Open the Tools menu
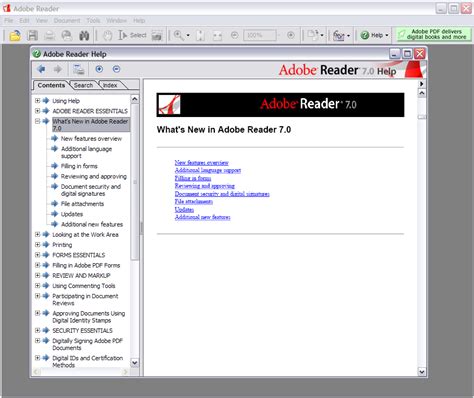This screenshot has width=474, height=398. click(x=93, y=21)
